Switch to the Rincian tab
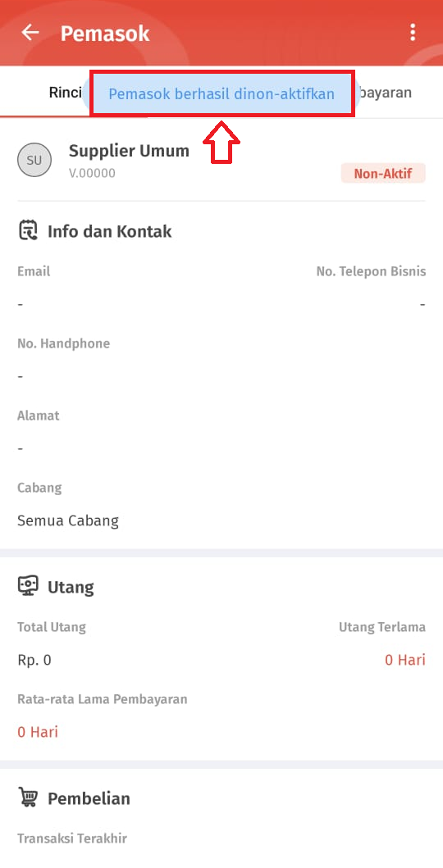 (x=66, y=93)
